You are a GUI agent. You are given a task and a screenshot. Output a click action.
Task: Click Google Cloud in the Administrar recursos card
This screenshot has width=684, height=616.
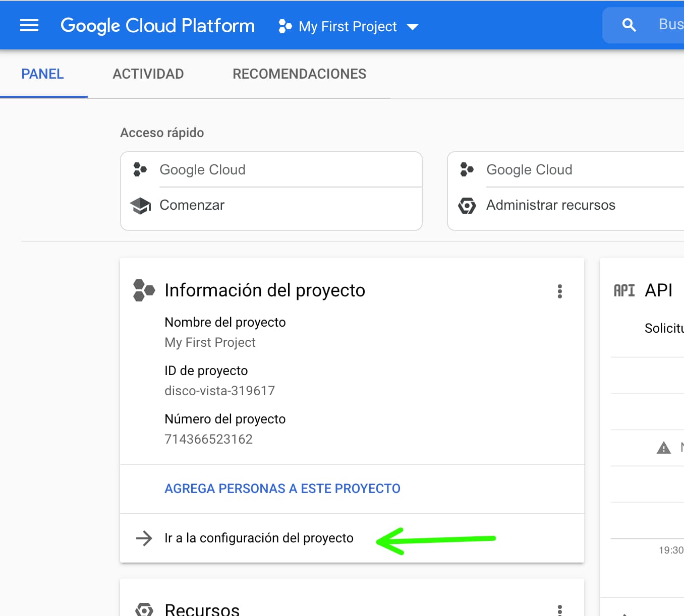click(x=529, y=170)
